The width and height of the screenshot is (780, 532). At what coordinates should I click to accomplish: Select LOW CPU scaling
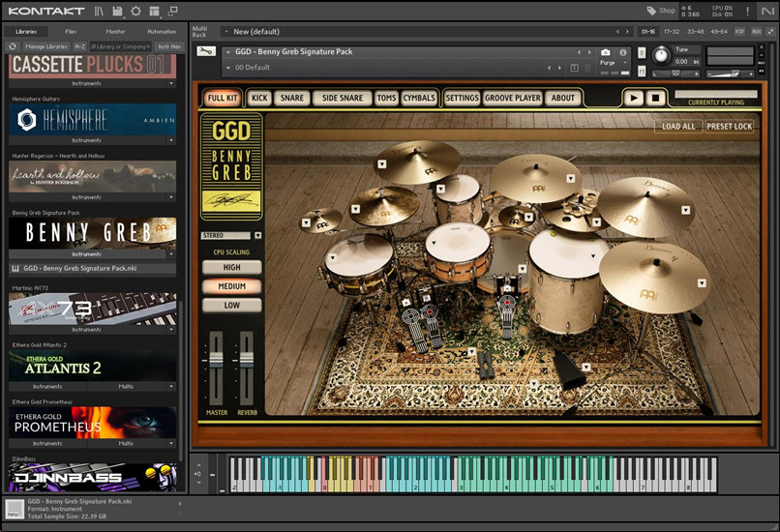232,305
